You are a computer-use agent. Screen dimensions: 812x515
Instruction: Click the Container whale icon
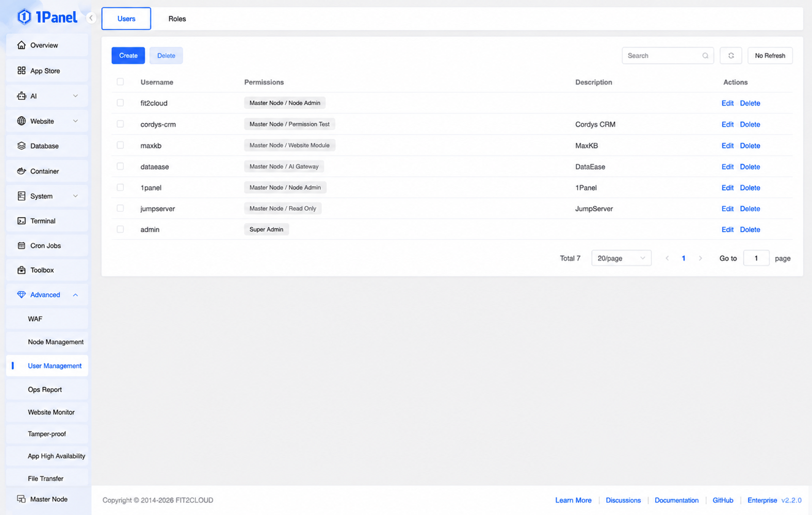click(21, 171)
